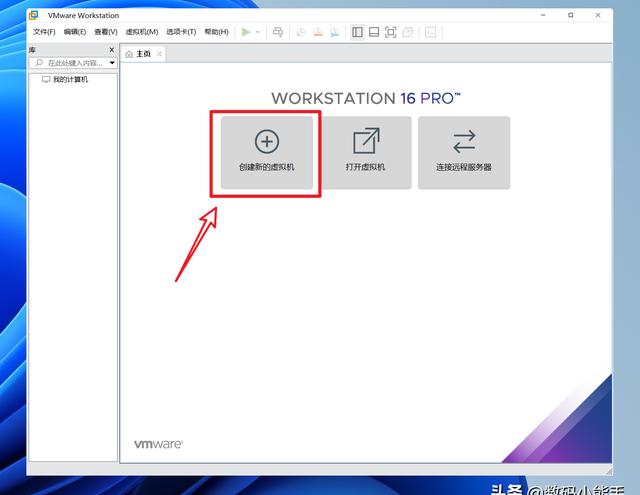Expand the library search dropdown arrow

(112, 63)
